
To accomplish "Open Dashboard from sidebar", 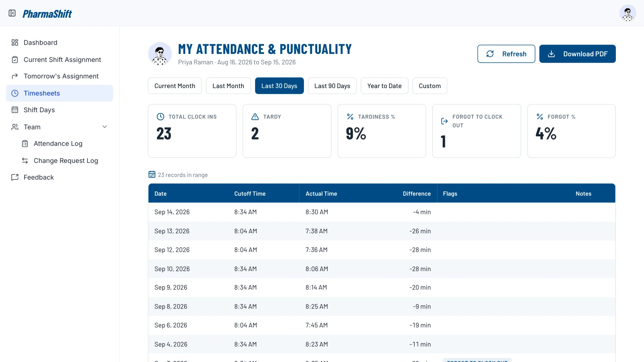I will (60, 43).
